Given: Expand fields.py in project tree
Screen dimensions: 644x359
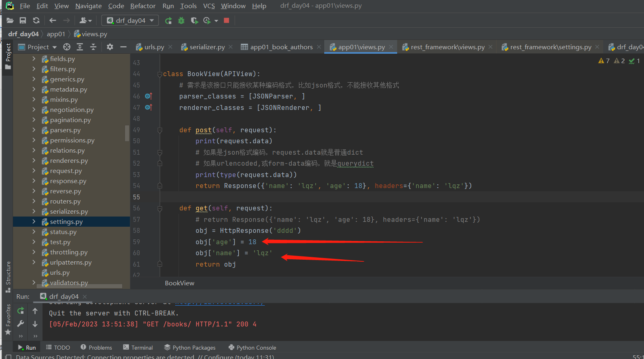Looking at the screenshot, I should (34, 59).
